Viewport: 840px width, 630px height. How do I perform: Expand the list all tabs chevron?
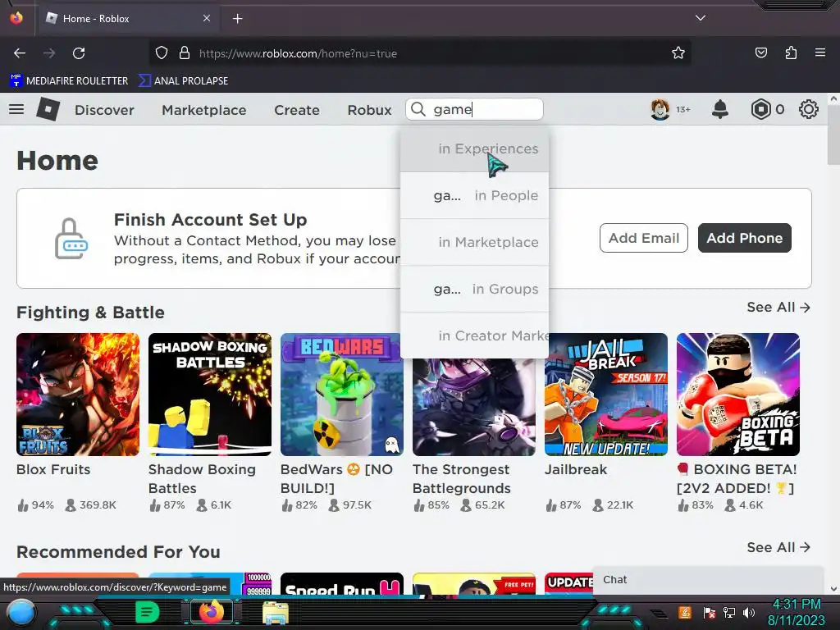(x=701, y=18)
